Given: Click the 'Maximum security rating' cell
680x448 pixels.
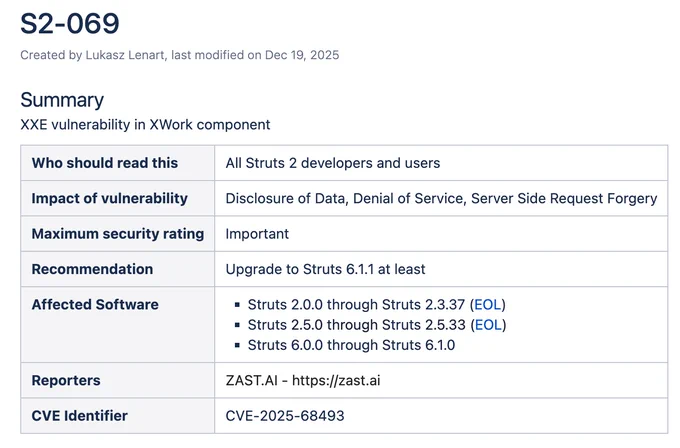Looking at the screenshot, I should click(x=118, y=234).
